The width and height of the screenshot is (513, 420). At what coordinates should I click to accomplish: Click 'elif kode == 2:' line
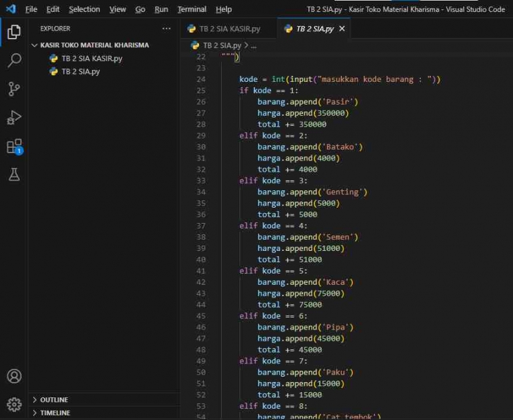pyautogui.click(x=273, y=136)
